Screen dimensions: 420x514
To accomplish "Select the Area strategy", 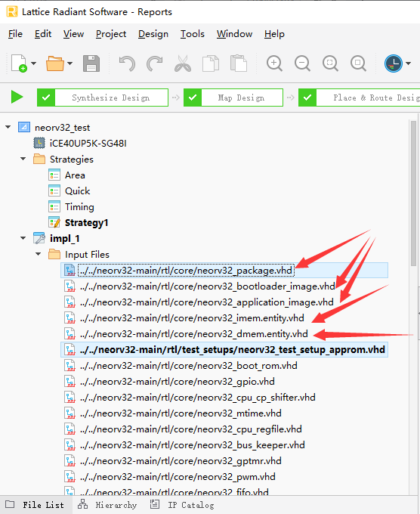I will click(75, 175).
